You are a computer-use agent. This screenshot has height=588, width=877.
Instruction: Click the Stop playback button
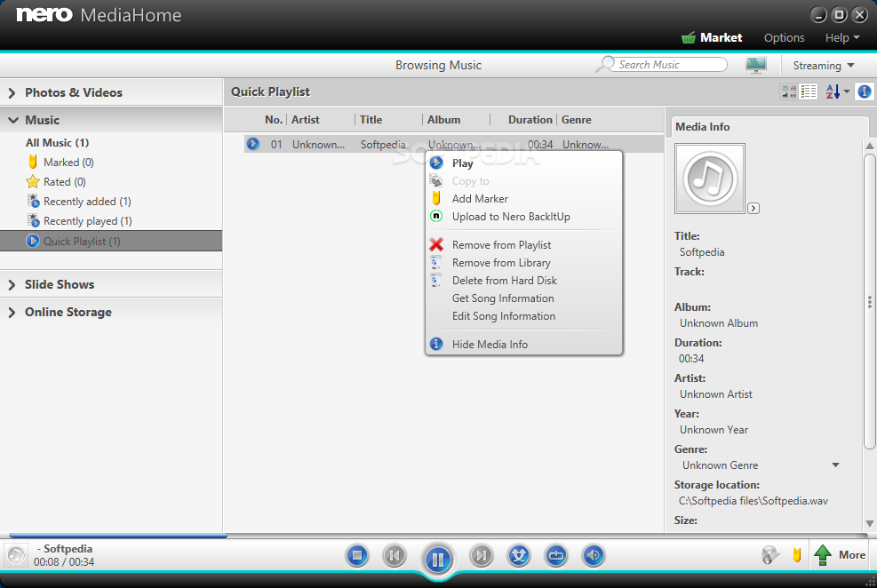[357, 556]
